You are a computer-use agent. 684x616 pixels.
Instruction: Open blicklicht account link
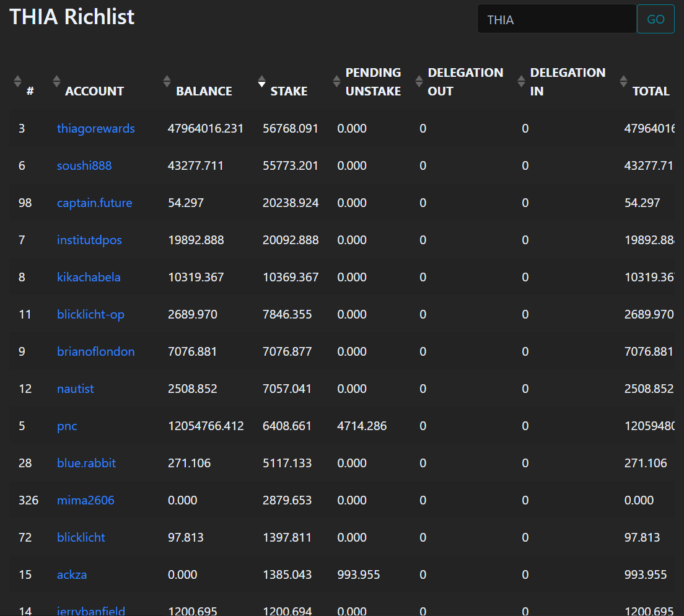[x=81, y=537]
